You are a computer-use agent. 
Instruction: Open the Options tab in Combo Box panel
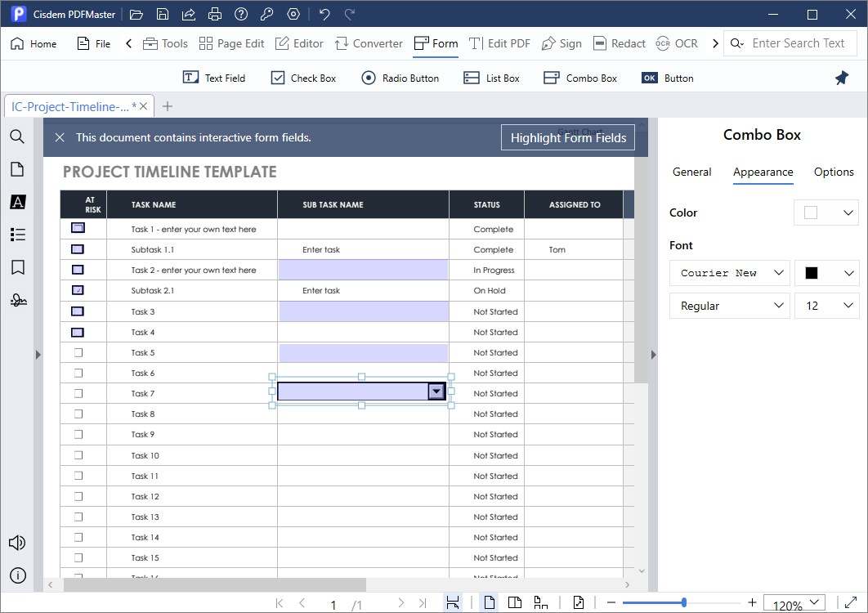point(833,172)
